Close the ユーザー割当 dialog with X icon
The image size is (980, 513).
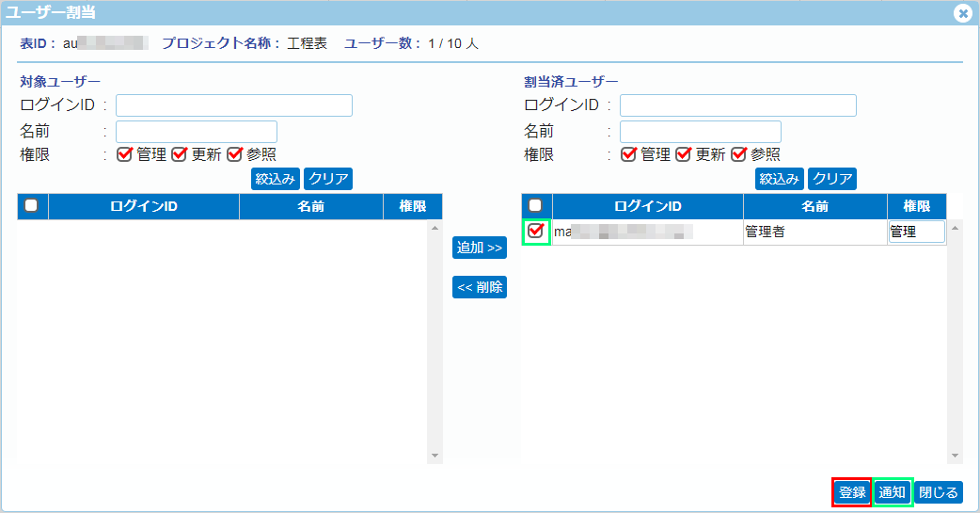coord(962,13)
